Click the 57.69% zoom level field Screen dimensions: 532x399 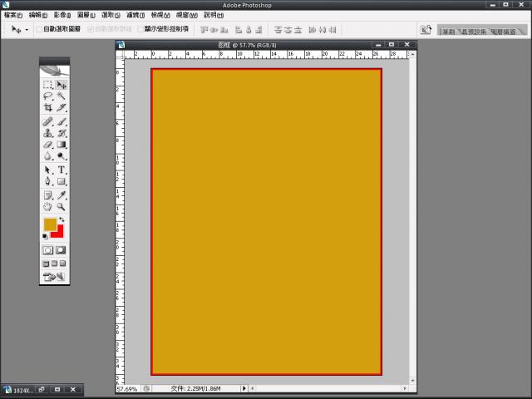127,388
